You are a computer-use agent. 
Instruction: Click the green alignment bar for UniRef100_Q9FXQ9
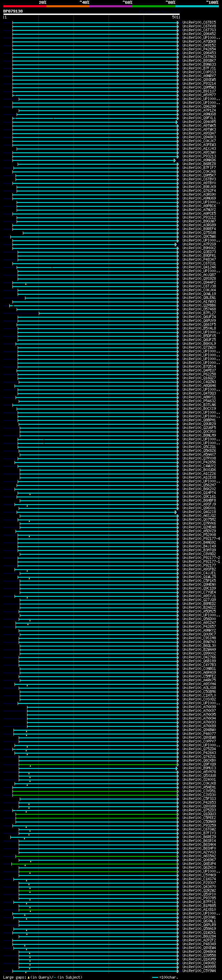coord(98,764)
